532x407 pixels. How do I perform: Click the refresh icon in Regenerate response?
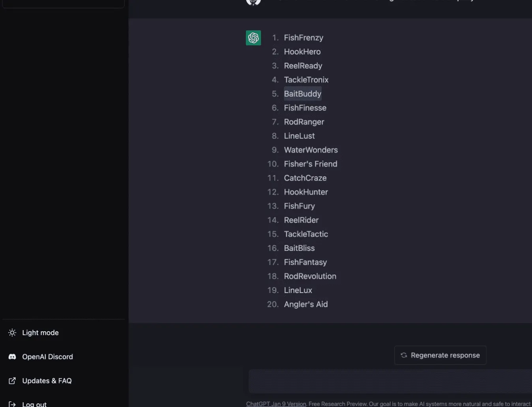pyautogui.click(x=404, y=355)
